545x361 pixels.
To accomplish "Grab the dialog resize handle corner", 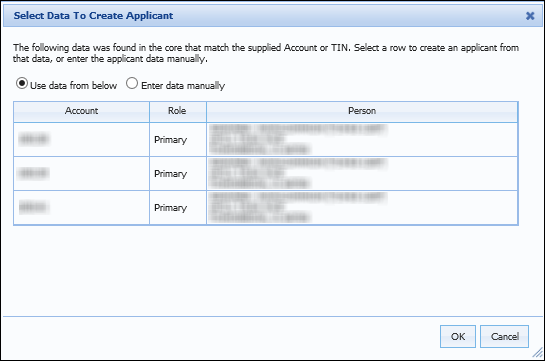I will [538, 353].
